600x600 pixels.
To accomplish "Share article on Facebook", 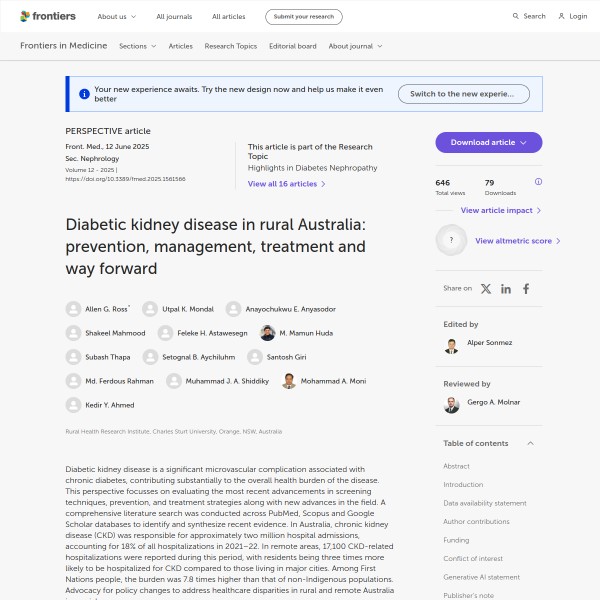I will pos(526,288).
